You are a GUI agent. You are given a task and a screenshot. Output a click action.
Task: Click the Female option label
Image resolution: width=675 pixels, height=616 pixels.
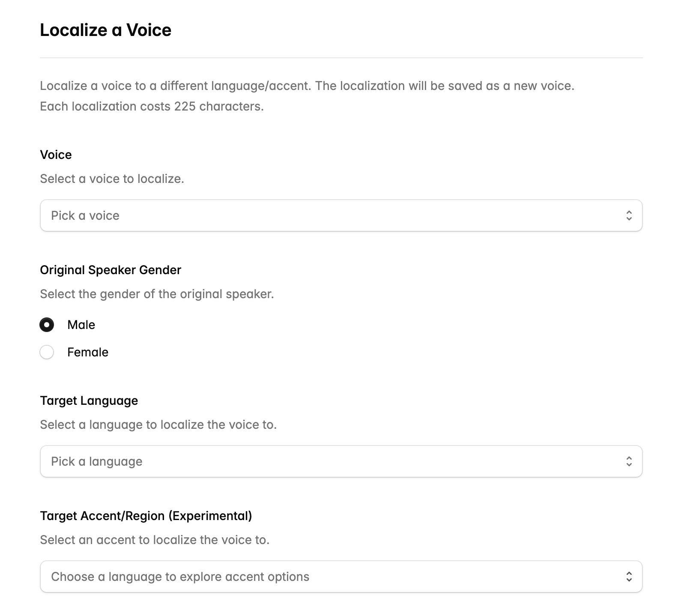[87, 352]
